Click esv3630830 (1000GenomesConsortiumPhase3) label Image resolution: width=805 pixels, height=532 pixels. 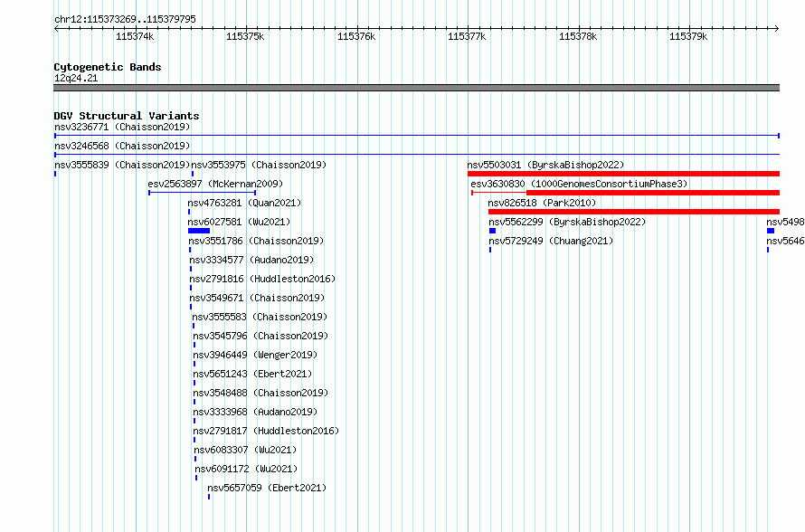point(579,184)
